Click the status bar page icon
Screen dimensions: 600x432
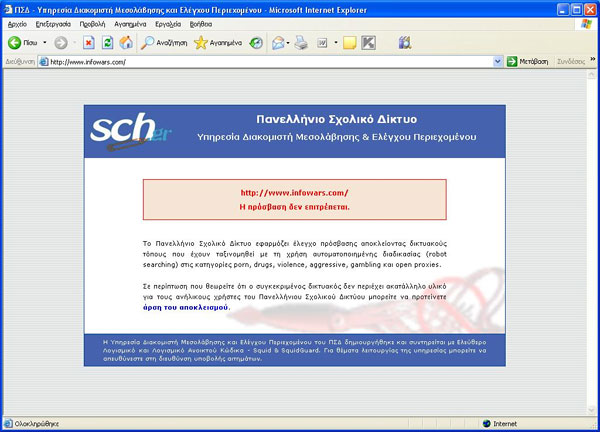coord(8,424)
